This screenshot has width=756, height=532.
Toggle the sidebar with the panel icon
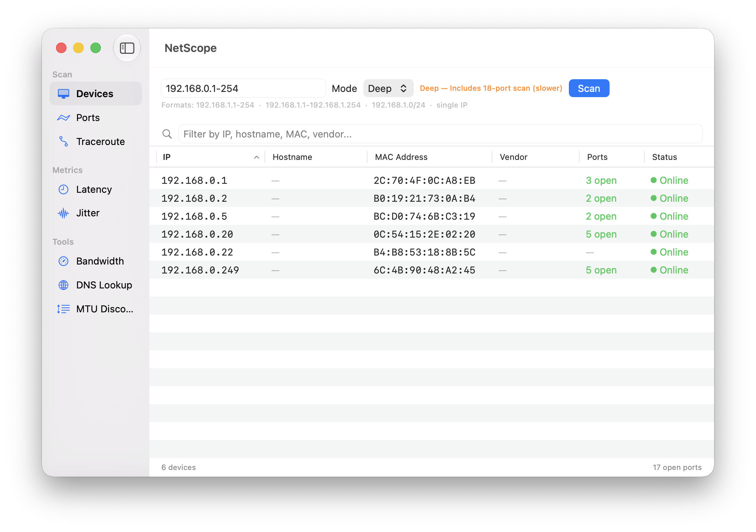tap(127, 48)
